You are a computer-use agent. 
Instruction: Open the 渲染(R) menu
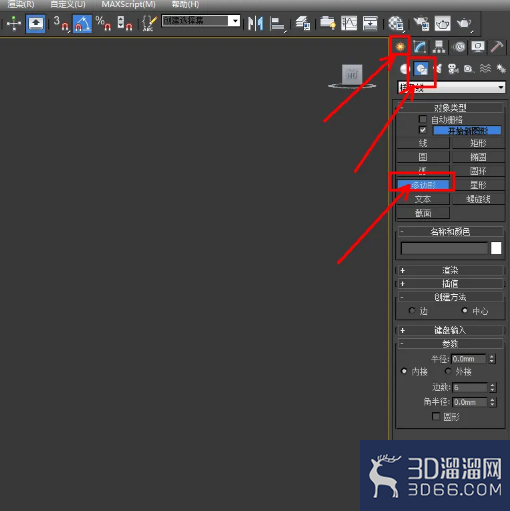point(21,5)
